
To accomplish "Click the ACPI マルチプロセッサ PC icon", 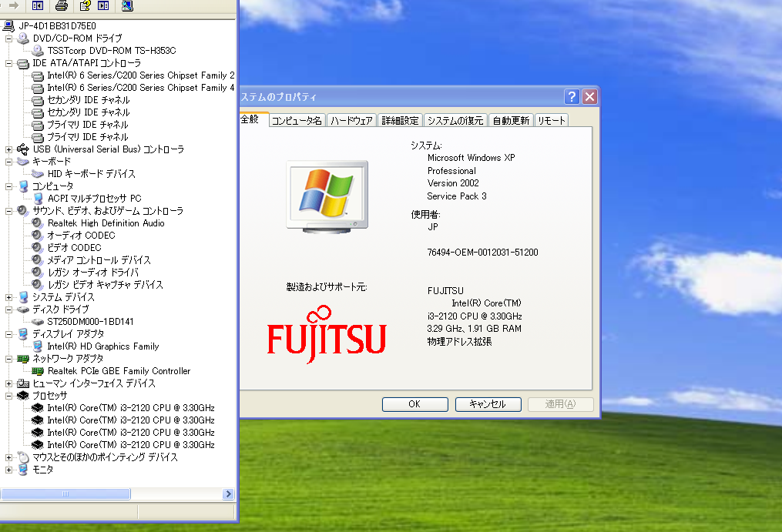I will coord(38,199).
